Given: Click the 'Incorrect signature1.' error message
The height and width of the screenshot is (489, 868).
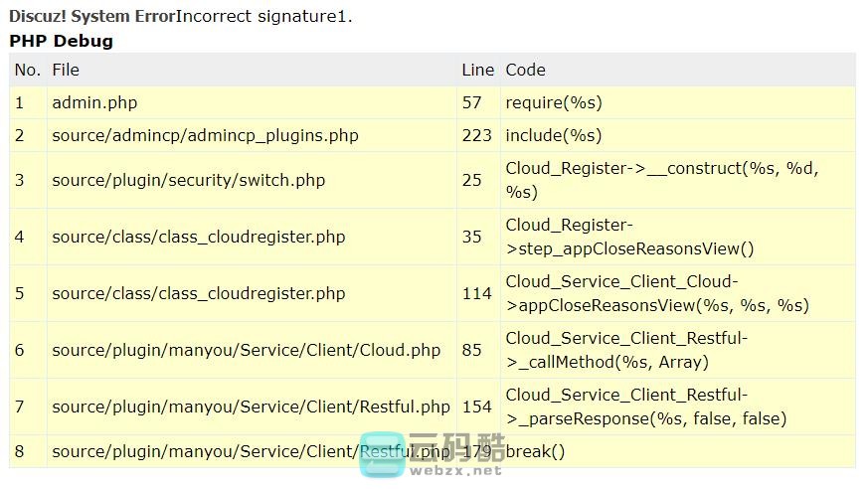Looking at the screenshot, I should [x=263, y=17].
